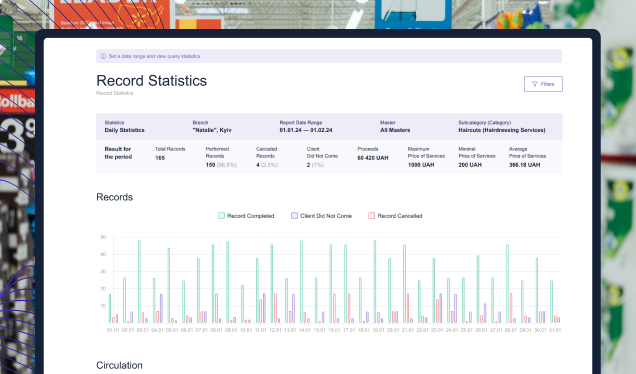Image resolution: width=636 pixels, height=374 pixels.
Task: Click Haircuts (Hairdressing Services) subcategory value
Action: [502, 130]
